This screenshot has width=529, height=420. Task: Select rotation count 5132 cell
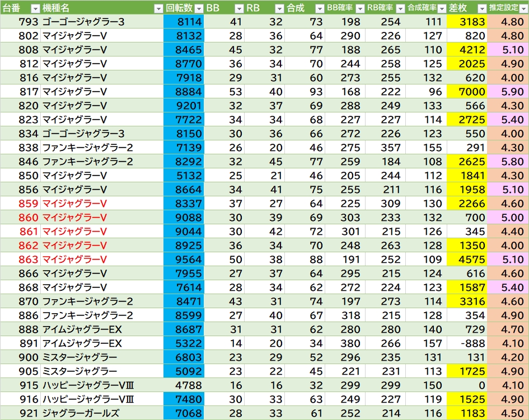click(x=184, y=176)
